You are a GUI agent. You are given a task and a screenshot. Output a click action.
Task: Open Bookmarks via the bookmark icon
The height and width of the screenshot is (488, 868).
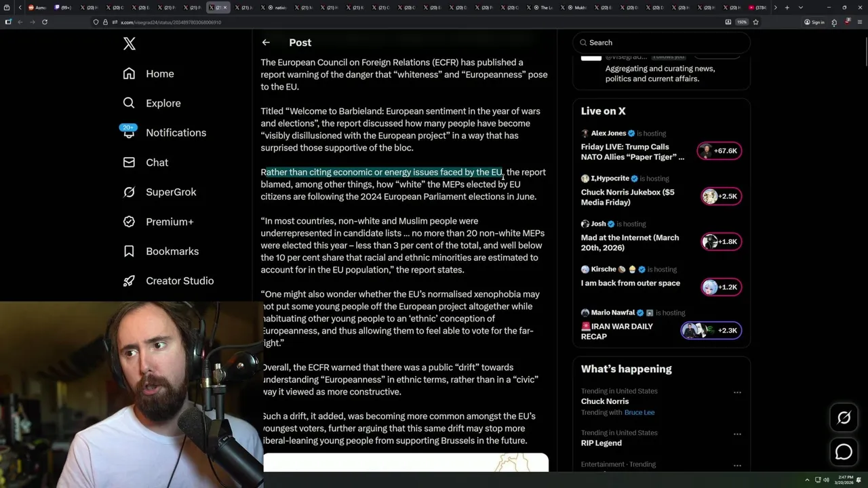(x=129, y=251)
